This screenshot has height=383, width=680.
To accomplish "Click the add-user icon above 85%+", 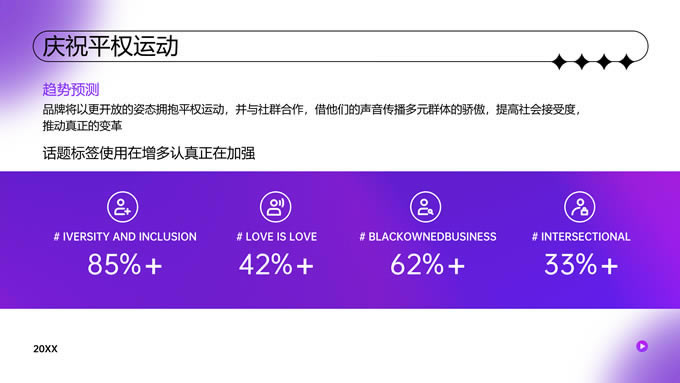I will pyautogui.click(x=123, y=207).
